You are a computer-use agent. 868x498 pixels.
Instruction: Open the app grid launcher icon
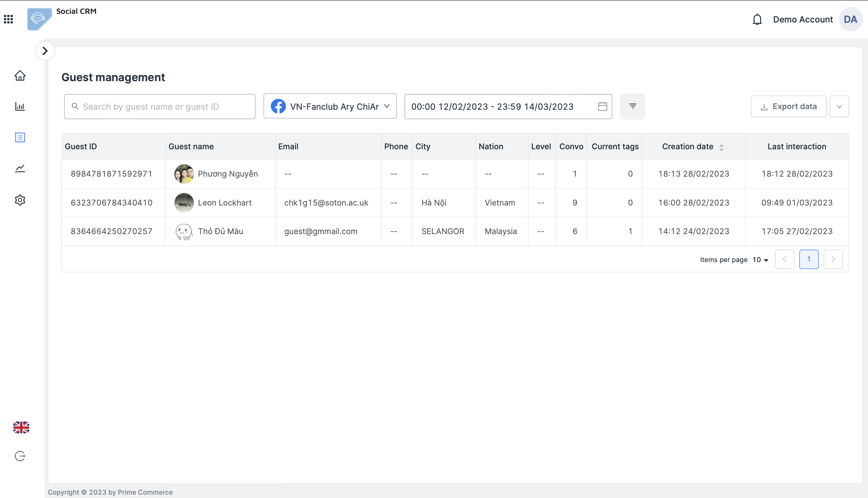coord(8,19)
